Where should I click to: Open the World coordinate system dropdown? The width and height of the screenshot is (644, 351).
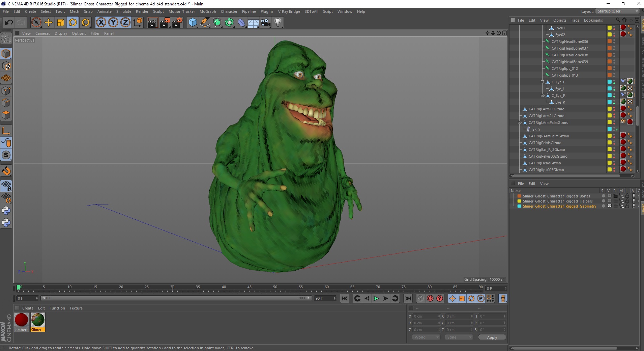click(426, 337)
